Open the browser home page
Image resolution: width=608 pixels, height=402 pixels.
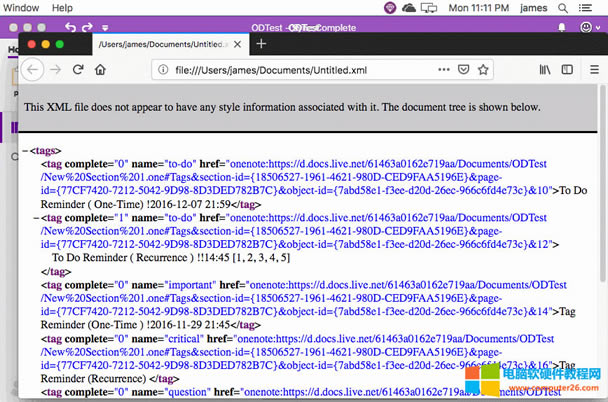pyautogui.click(x=100, y=69)
